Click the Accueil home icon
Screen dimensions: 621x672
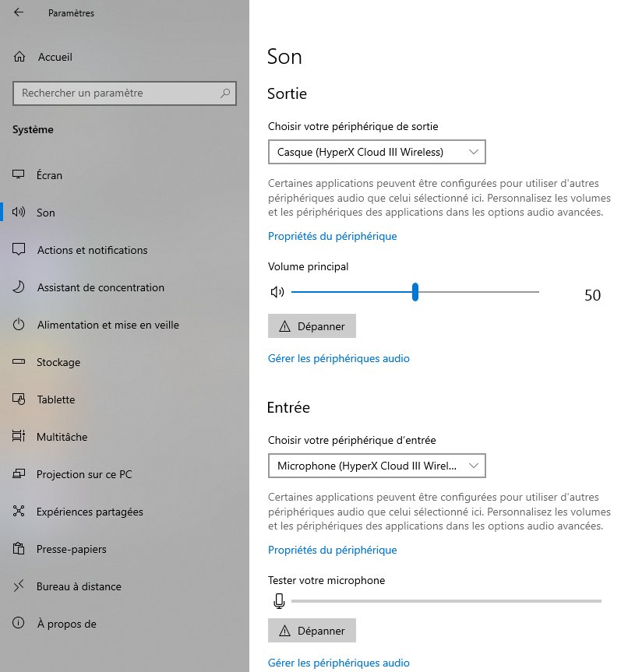[x=19, y=57]
